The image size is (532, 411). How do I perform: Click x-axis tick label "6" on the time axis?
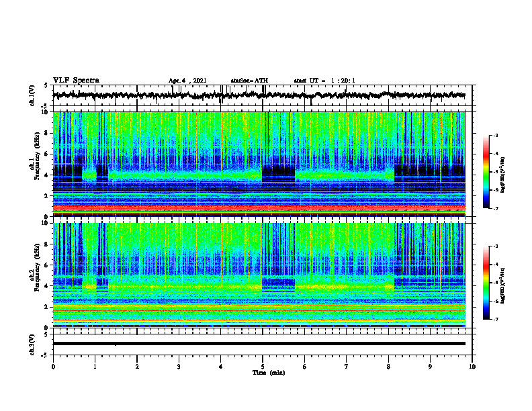[x=305, y=367]
